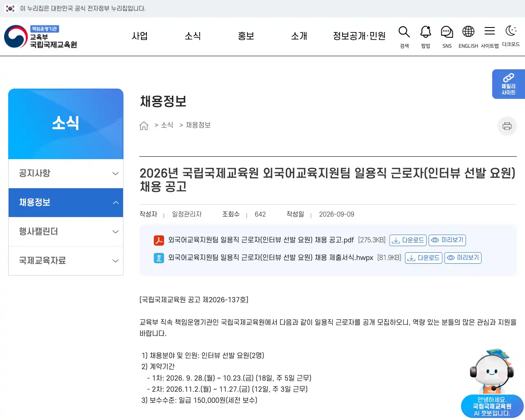This screenshot has width=525, height=420.
Task: Select the announcement number 제2026-137호 text
Action: coord(225,300)
